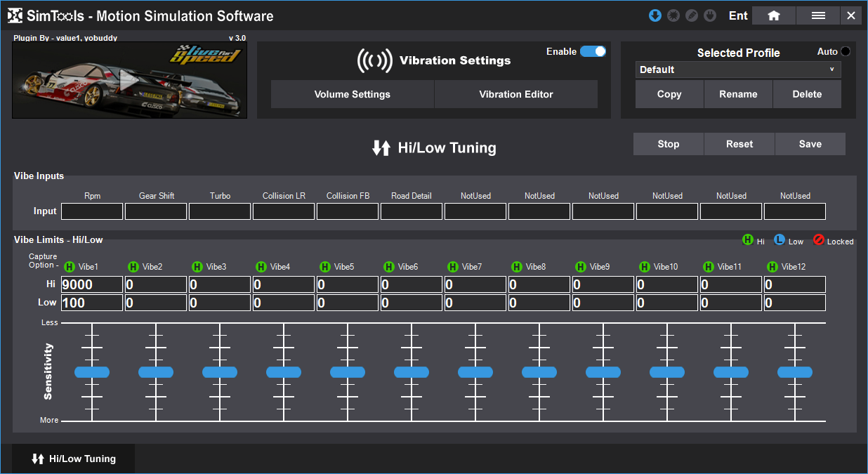Toggle the Vibe4 capture option icon
Viewport: 868px width, 474px height.
click(261, 267)
